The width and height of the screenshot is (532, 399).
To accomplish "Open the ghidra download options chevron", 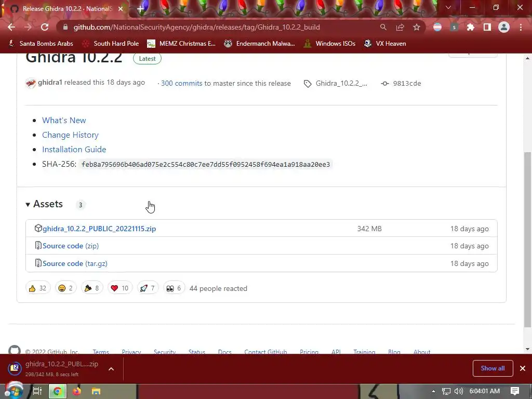I will click(111, 369).
